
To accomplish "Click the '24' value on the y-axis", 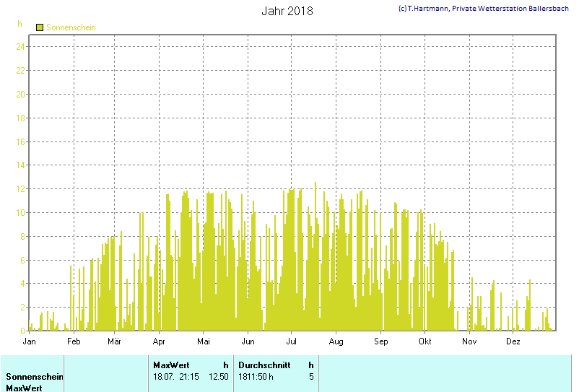I will click(x=21, y=46).
